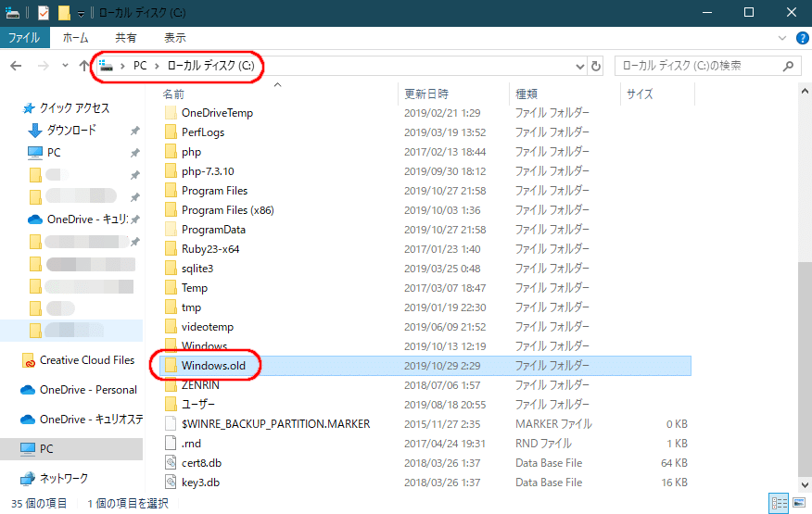Select pinned PC under Quick Access
The height and width of the screenshot is (514, 812).
click(54, 153)
